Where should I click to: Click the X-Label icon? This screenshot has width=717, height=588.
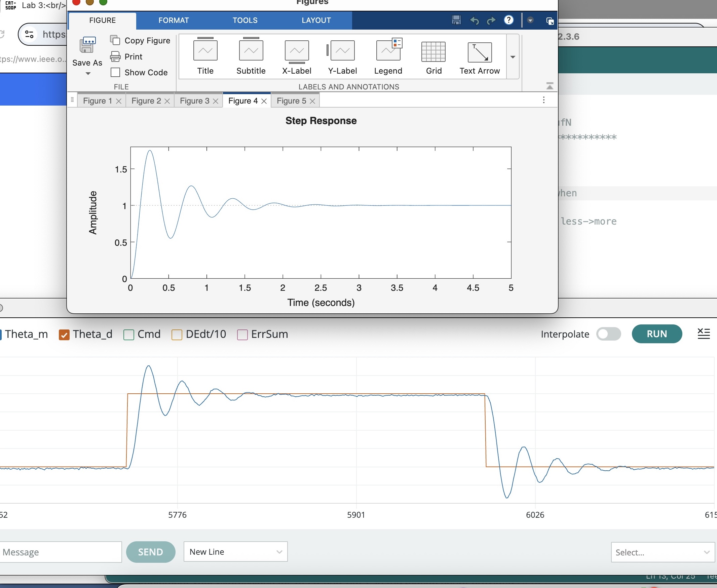(297, 51)
